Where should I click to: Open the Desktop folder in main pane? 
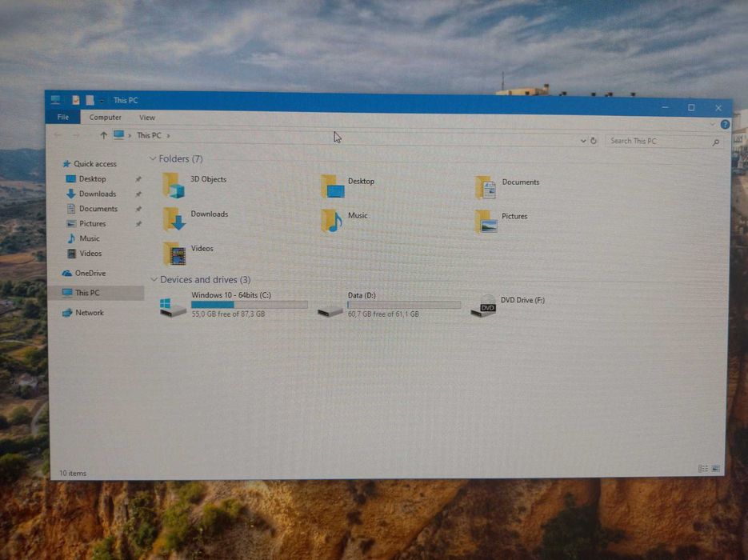coord(348,186)
